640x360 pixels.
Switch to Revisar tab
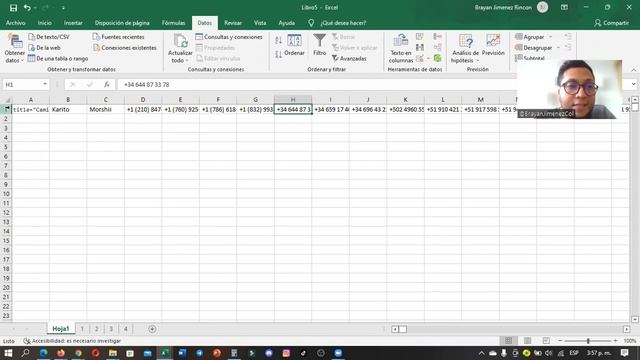point(233,23)
